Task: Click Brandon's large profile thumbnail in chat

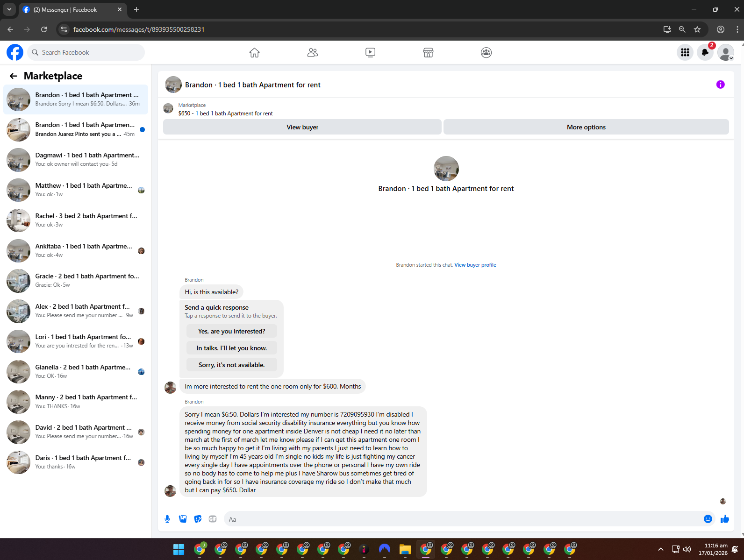Action: click(x=446, y=169)
